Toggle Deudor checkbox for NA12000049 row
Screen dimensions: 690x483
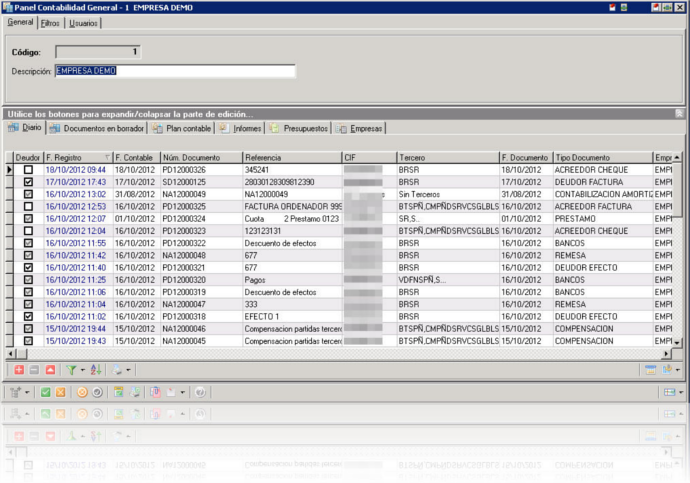pyautogui.click(x=28, y=194)
